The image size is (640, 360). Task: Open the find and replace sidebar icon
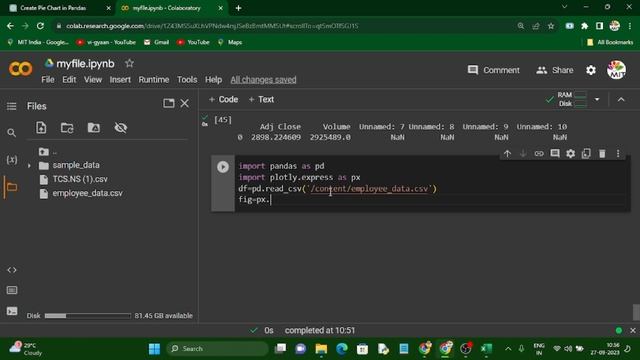[11, 133]
